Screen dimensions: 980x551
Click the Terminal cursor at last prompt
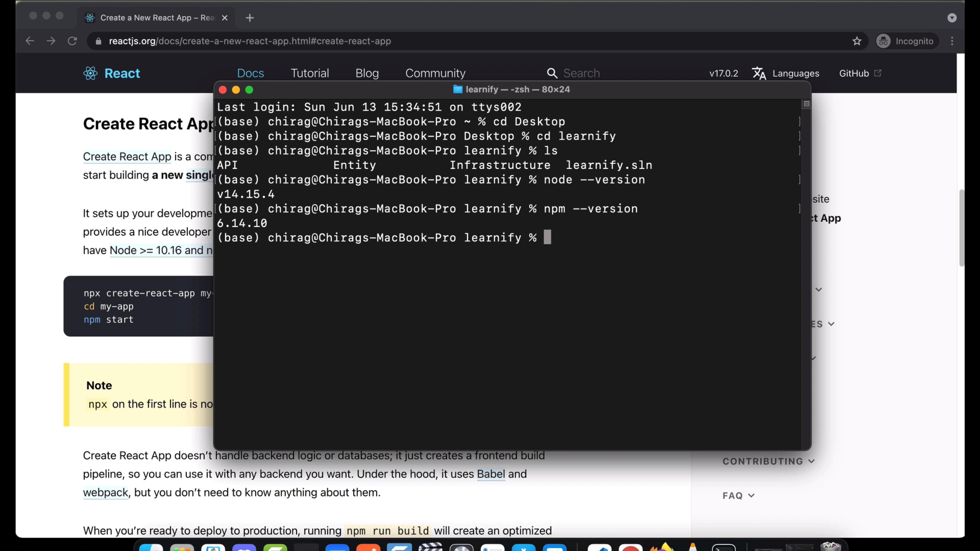click(547, 237)
